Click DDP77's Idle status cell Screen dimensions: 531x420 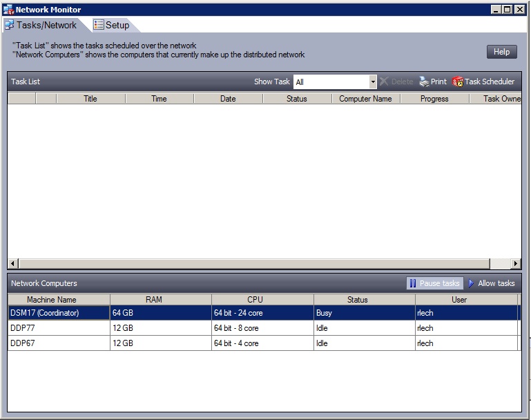[x=365, y=328]
